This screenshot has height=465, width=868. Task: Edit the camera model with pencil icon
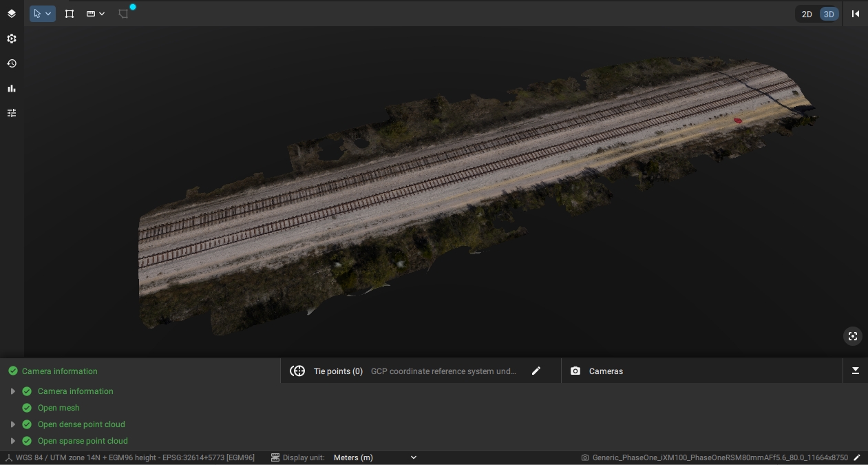[857, 457]
